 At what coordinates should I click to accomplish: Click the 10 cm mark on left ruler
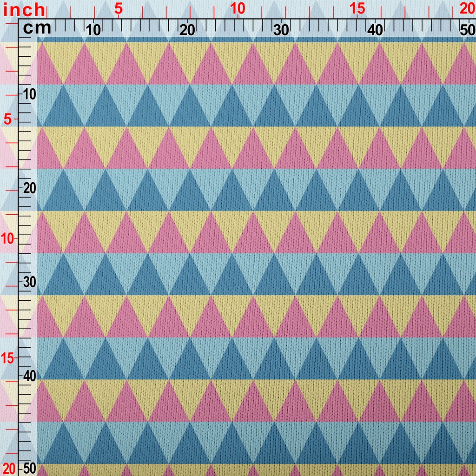pos(29,94)
